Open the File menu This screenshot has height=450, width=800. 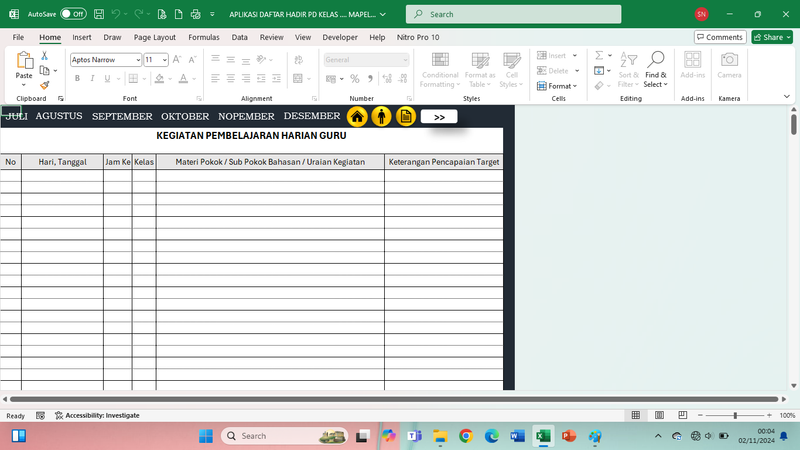pos(18,37)
